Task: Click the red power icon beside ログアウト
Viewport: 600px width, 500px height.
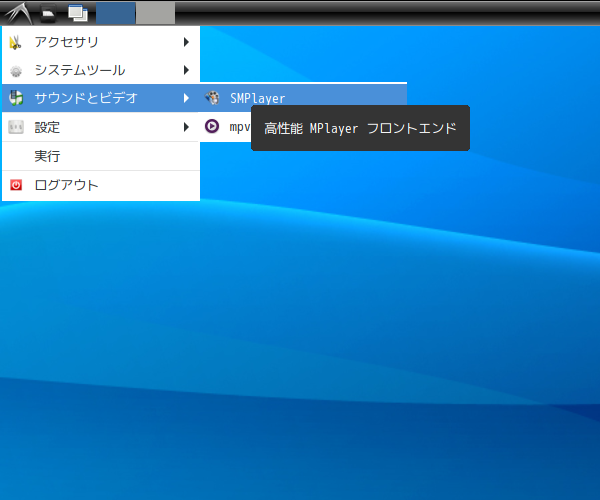Action: (16, 185)
